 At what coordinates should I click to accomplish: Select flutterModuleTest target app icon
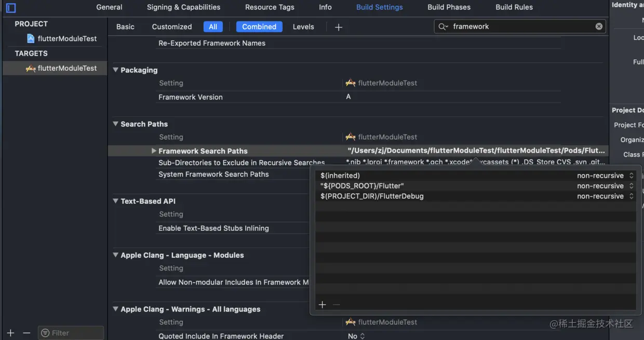tap(31, 68)
